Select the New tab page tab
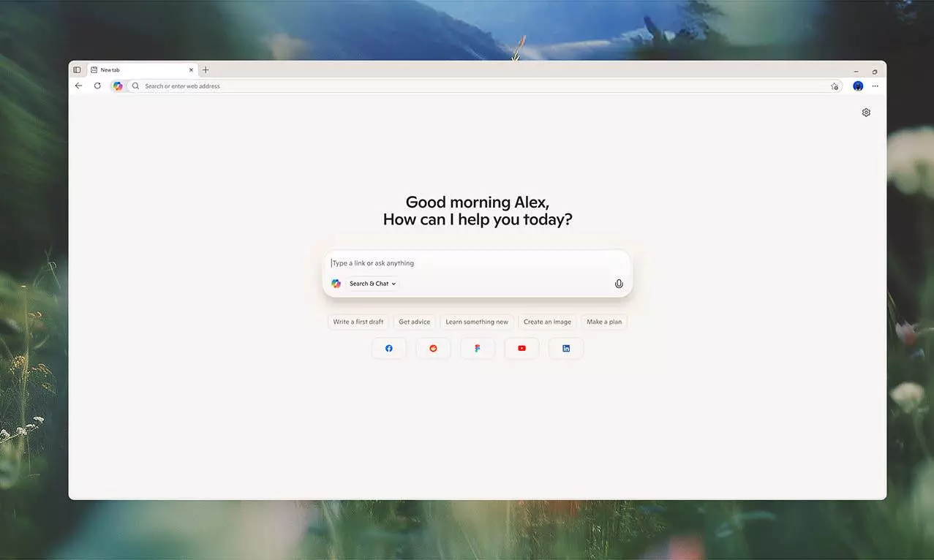 pos(132,69)
